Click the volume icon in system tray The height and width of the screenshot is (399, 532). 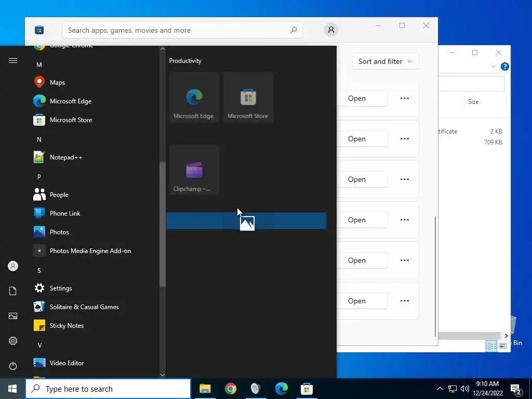click(x=465, y=389)
